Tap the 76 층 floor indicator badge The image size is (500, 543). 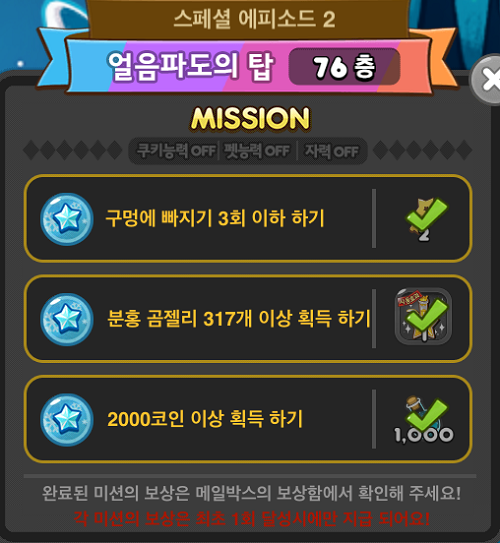[344, 66]
